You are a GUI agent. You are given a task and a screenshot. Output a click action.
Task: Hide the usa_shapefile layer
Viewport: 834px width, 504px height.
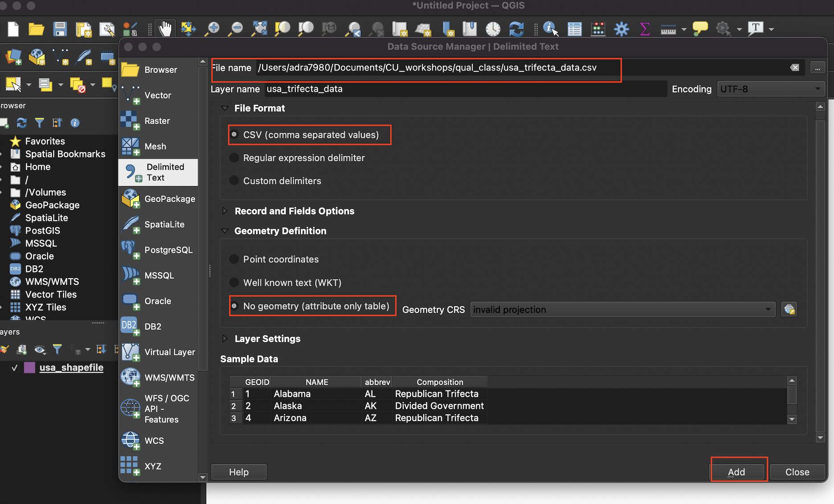[x=15, y=367]
